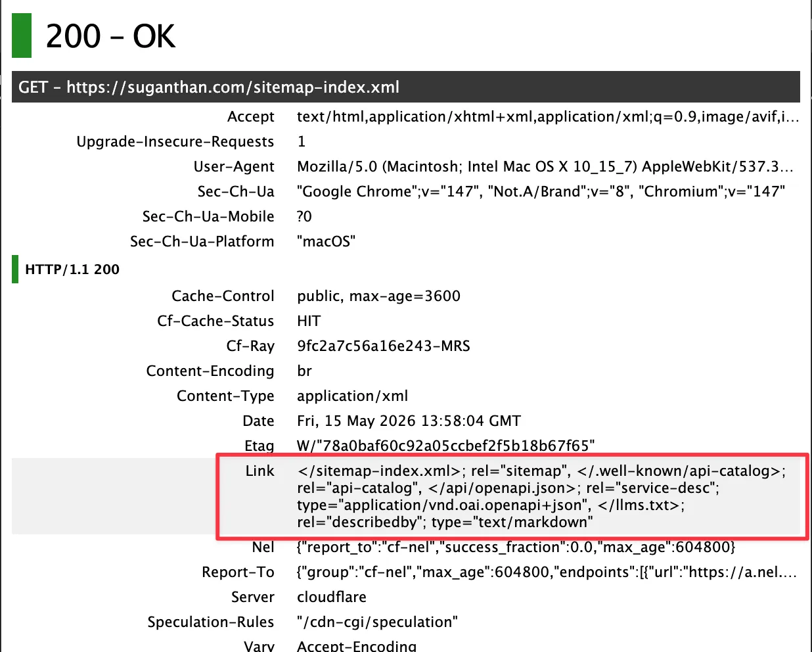Select the Sec-Ch-Ua header row
812x652 pixels.
click(406, 192)
